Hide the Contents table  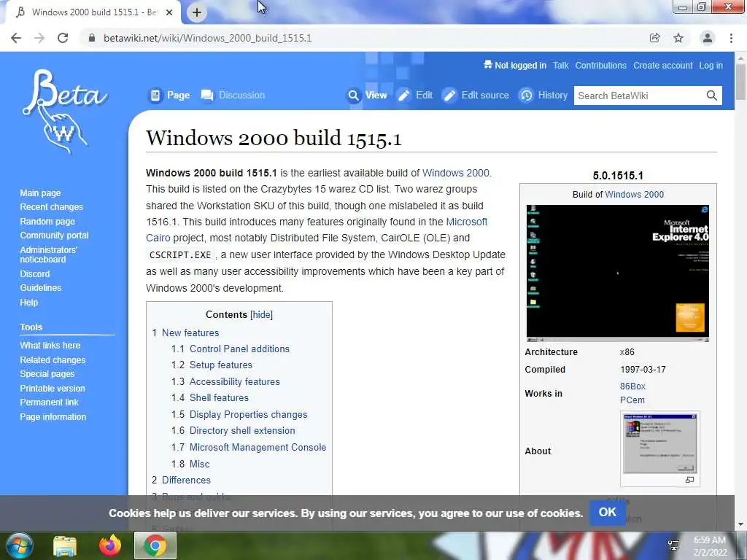[262, 315]
